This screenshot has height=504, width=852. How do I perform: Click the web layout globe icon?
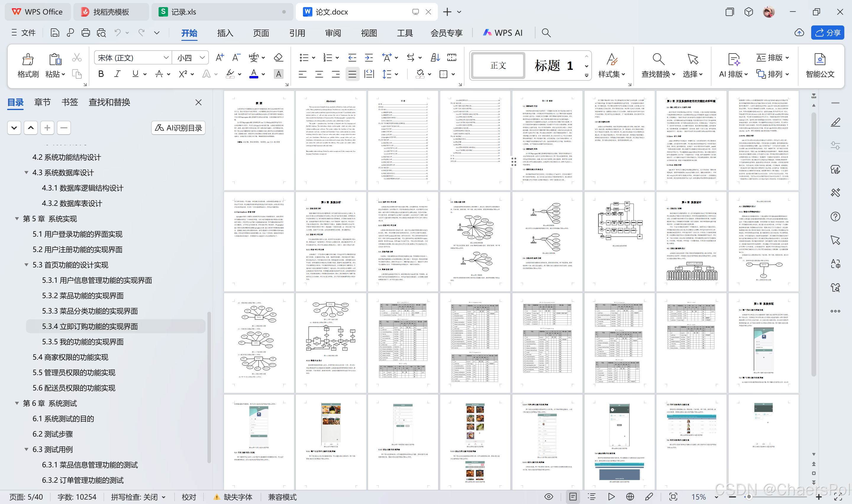(630, 497)
